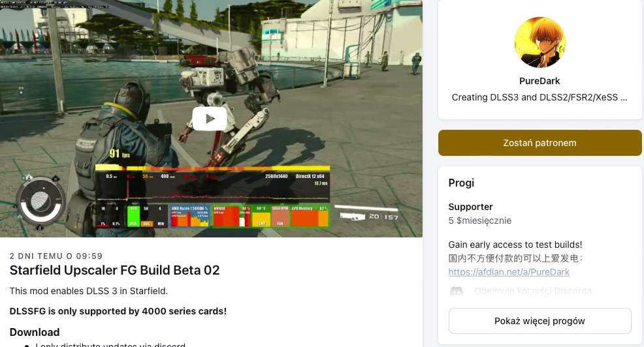The image size is (644, 347).
Task: Open PureDark's profile avatar
Action: coord(539,42)
